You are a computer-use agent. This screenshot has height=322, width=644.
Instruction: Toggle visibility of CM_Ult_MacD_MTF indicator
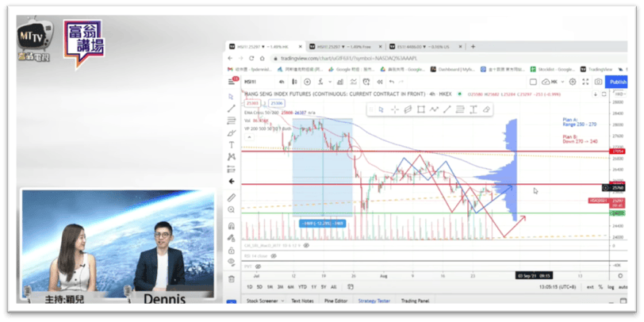pos(306,245)
